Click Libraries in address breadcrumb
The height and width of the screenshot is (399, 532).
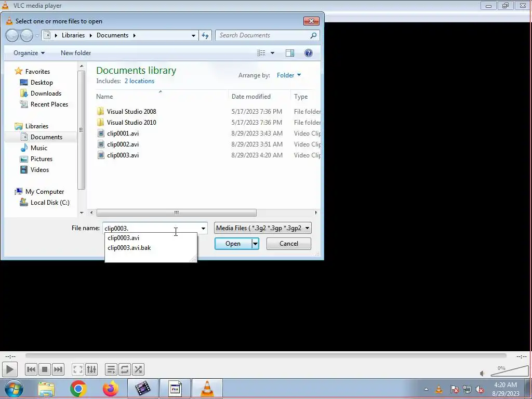[x=73, y=35]
